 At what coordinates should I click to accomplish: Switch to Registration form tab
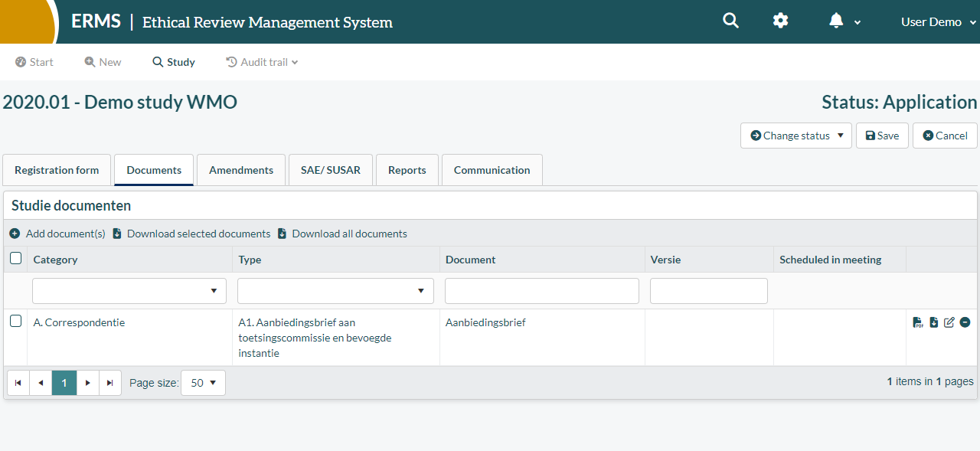tap(57, 170)
